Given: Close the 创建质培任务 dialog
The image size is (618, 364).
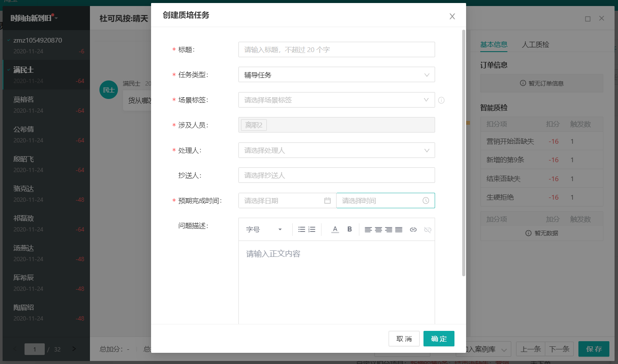Looking at the screenshot, I should 452,16.
